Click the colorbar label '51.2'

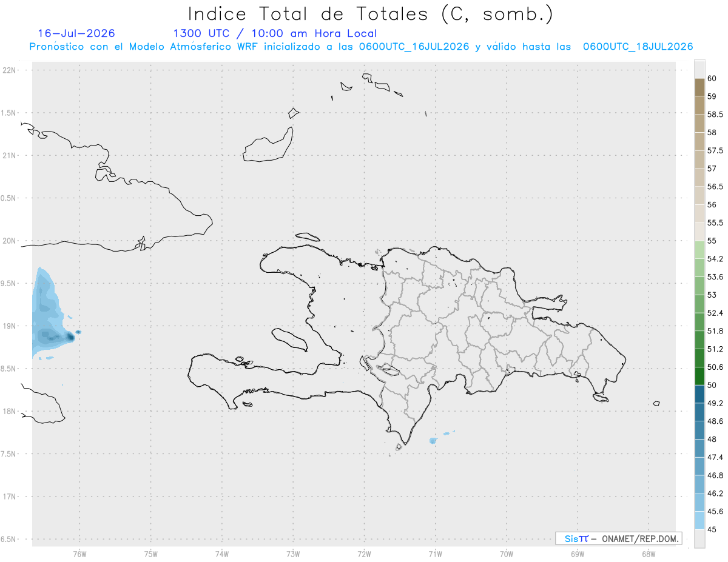(x=715, y=349)
